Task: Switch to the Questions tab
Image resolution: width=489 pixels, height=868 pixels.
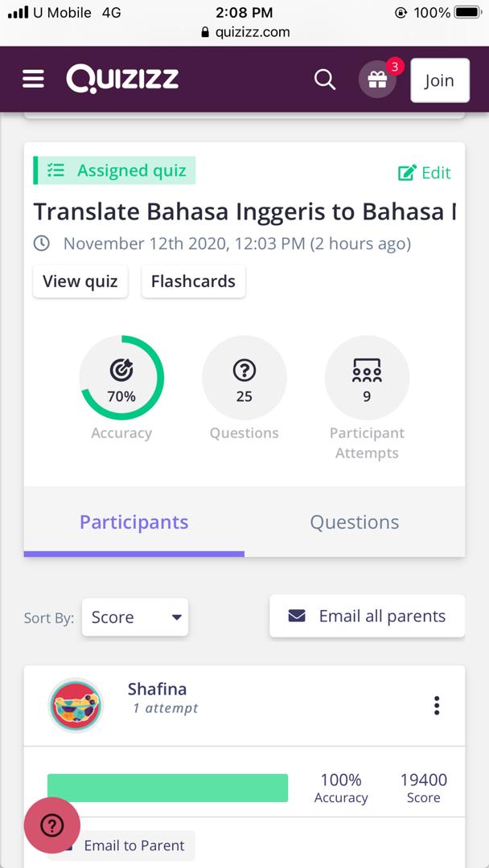Action: 355,522
